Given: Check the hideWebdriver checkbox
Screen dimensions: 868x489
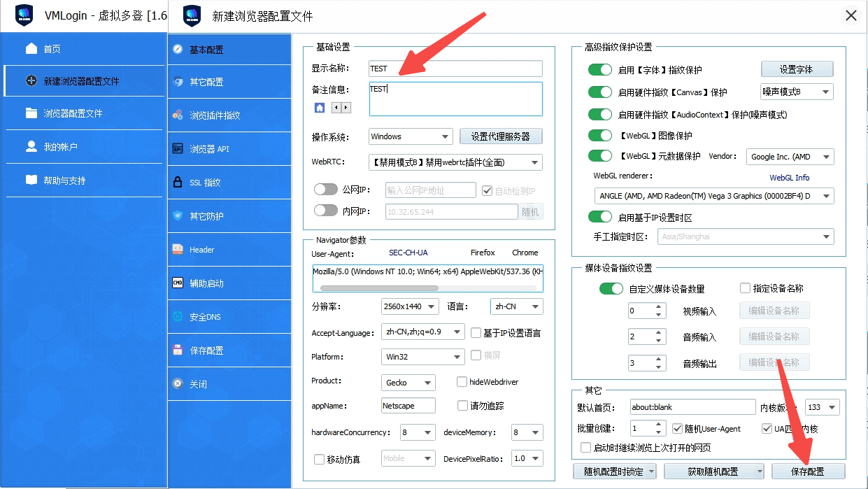Looking at the screenshot, I should click(x=462, y=382).
